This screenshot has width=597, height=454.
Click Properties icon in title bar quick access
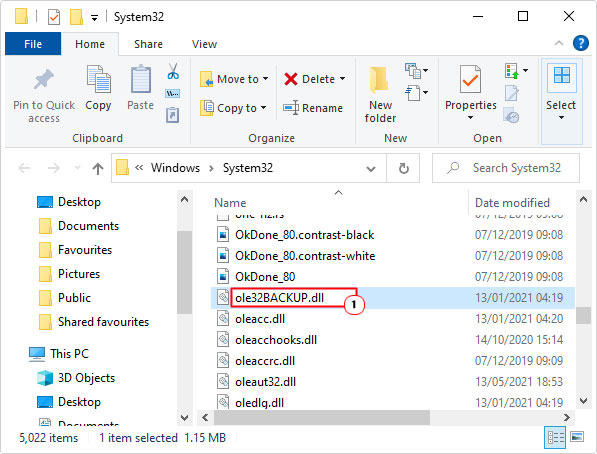click(x=54, y=17)
